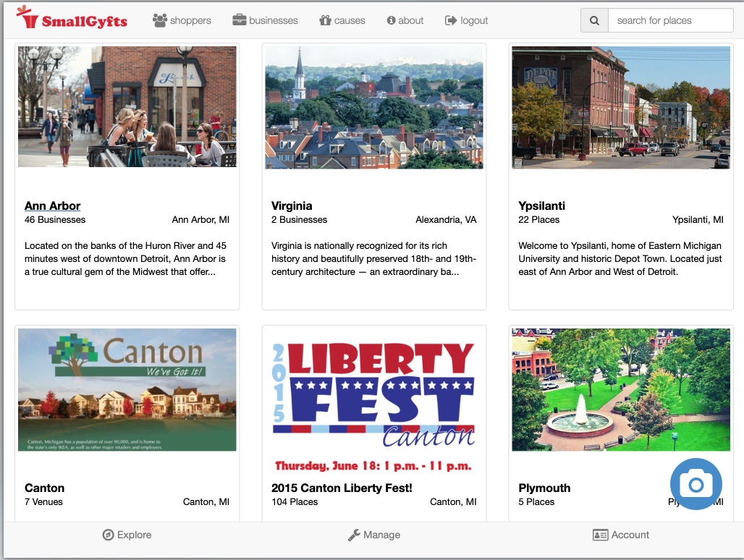Click the '7 Venues' text

tap(43, 501)
